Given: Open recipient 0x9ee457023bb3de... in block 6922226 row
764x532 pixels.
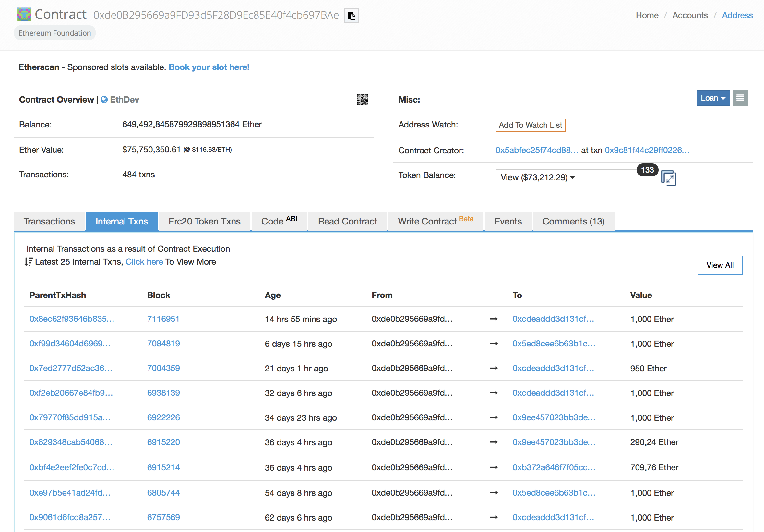Looking at the screenshot, I should coord(554,417).
